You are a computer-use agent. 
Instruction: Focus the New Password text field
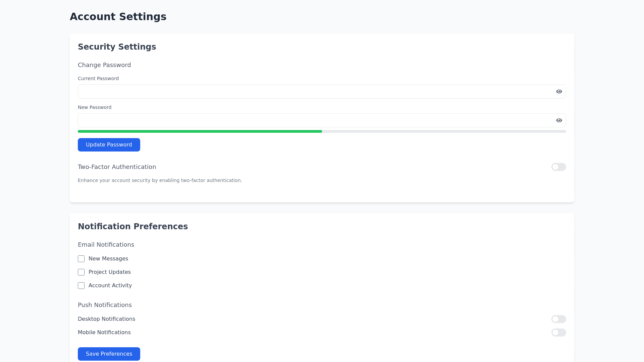315,120
